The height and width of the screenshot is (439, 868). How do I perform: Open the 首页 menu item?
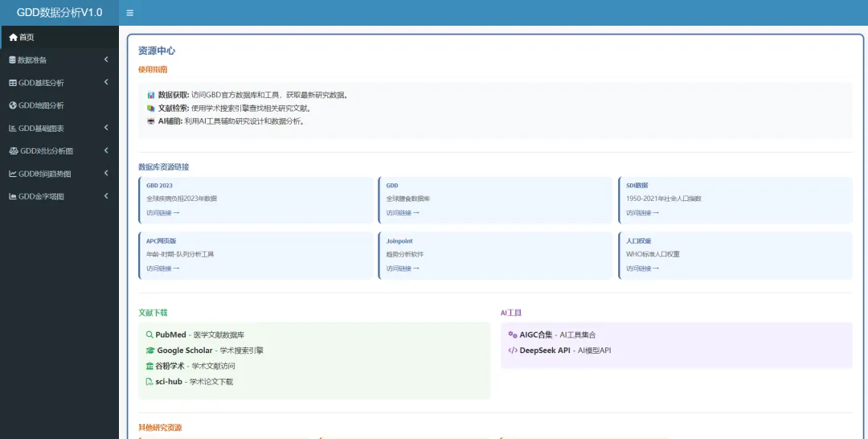[x=59, y=37]
